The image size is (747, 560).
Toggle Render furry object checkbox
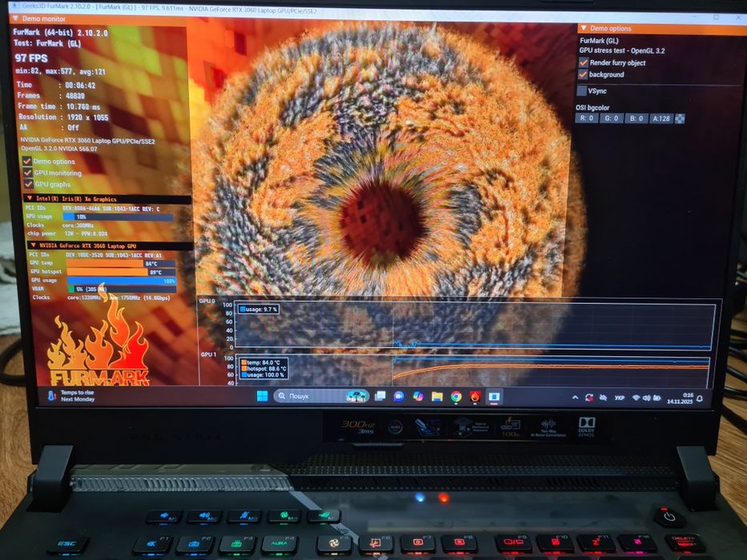tap(583, 62)
